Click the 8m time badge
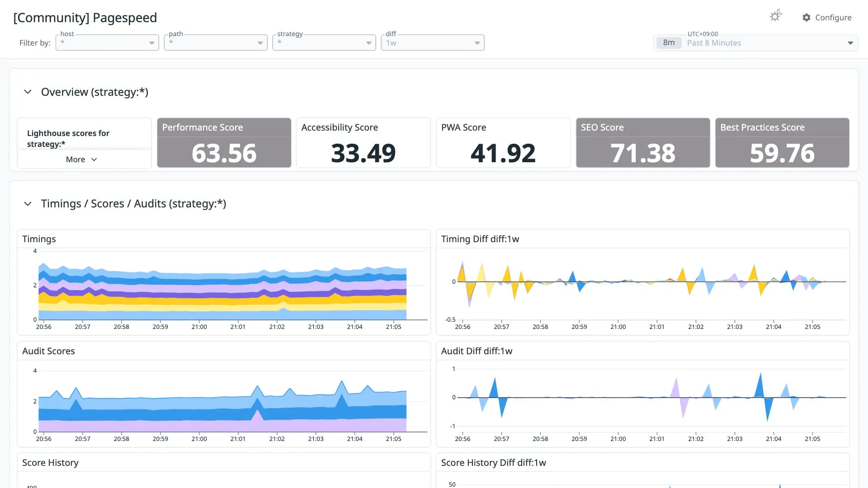 click(x=669, y=43)
